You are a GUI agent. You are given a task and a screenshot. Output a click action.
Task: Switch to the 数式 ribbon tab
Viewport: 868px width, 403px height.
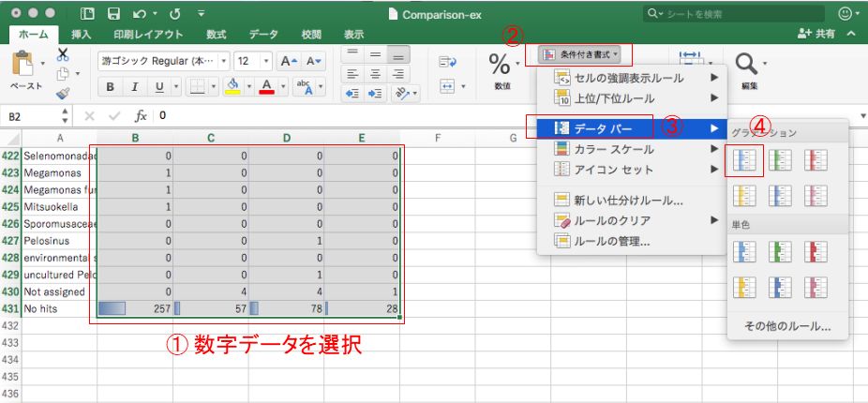[x=216, y=34]
